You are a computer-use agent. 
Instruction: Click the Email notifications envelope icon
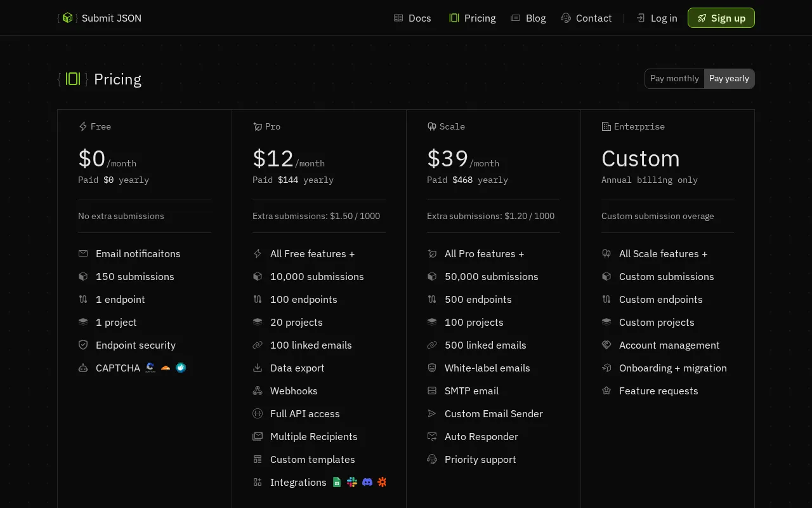click(83, 253)
